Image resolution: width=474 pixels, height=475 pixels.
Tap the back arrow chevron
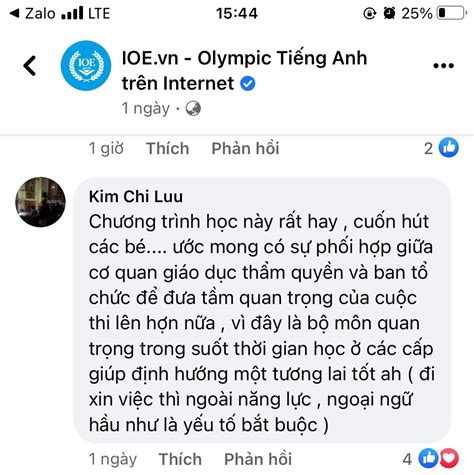(x=30, y=66)
